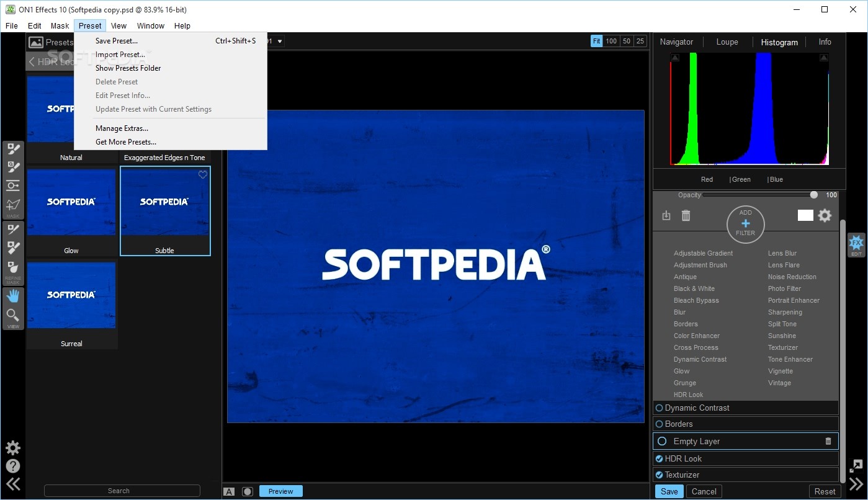Click the merge layer down icon
868x500 pixels.
pyautogui.click(x=666, y=215)
